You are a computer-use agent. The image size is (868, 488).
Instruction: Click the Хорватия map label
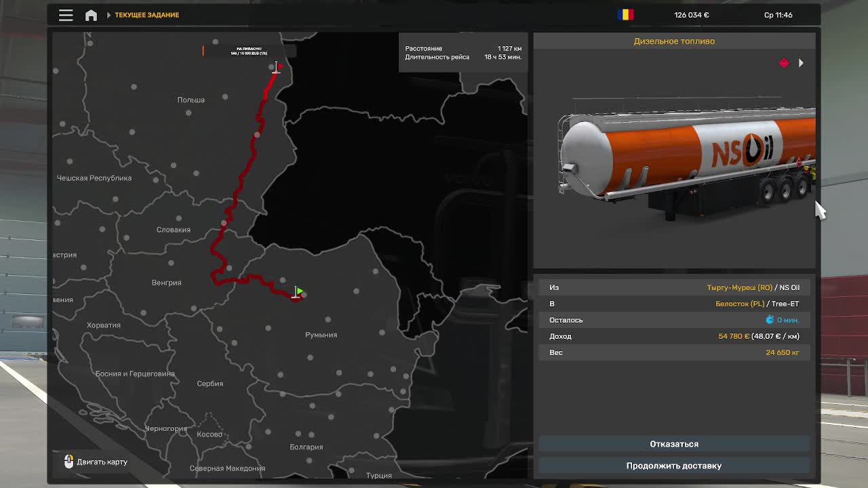(103, 325)
